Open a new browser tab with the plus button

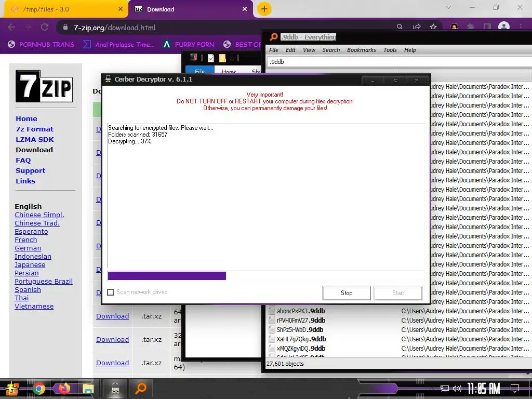pyautogui.click(x=264, y=9)
